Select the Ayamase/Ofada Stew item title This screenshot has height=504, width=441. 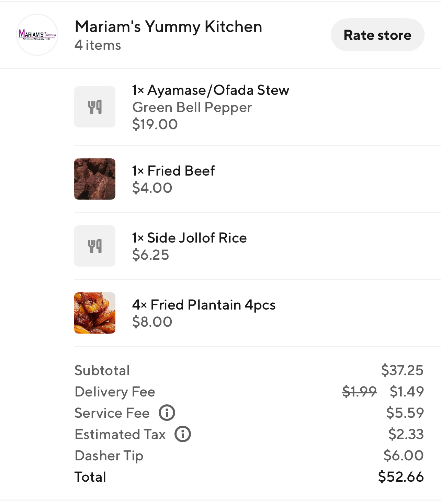(211, 90)
